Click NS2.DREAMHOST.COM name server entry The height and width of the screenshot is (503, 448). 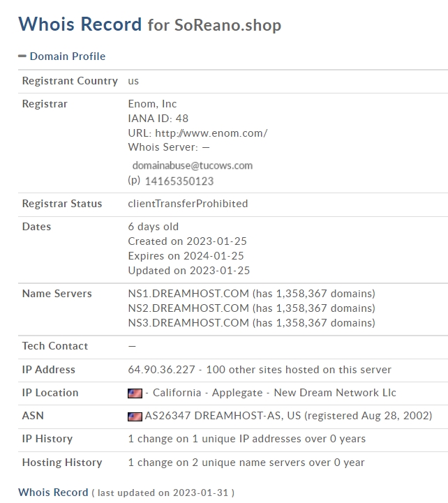click(188, 308)
